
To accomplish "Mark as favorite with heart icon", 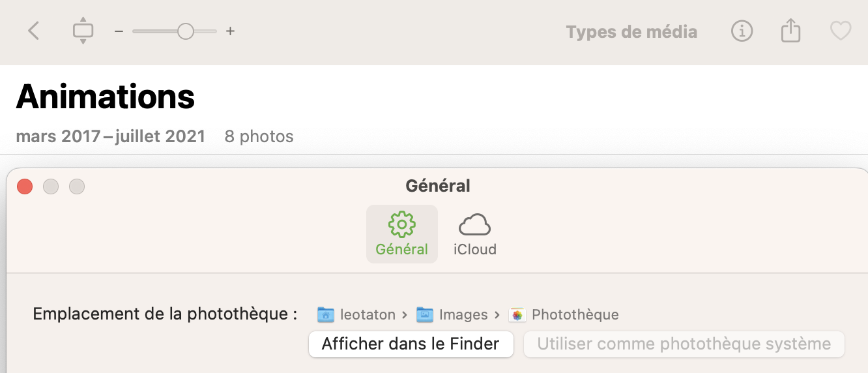I will click(841, 31).
